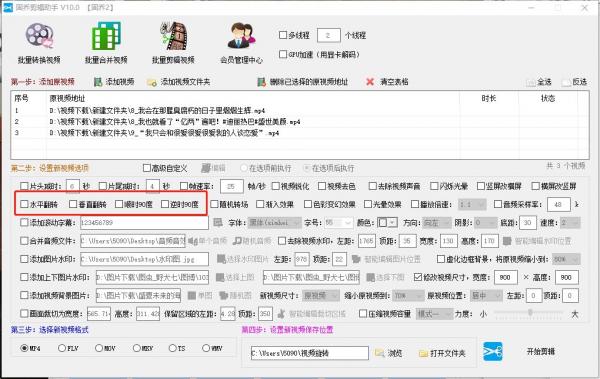Delete the selected source video address

pyautogui.click(x=303, y=82)
